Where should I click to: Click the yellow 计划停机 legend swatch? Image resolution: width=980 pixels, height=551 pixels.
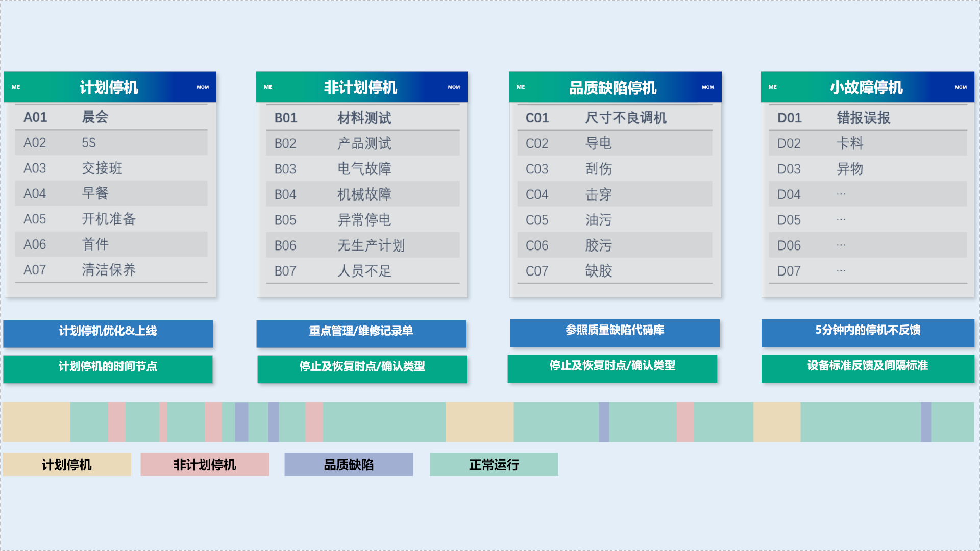pos(67,464)
